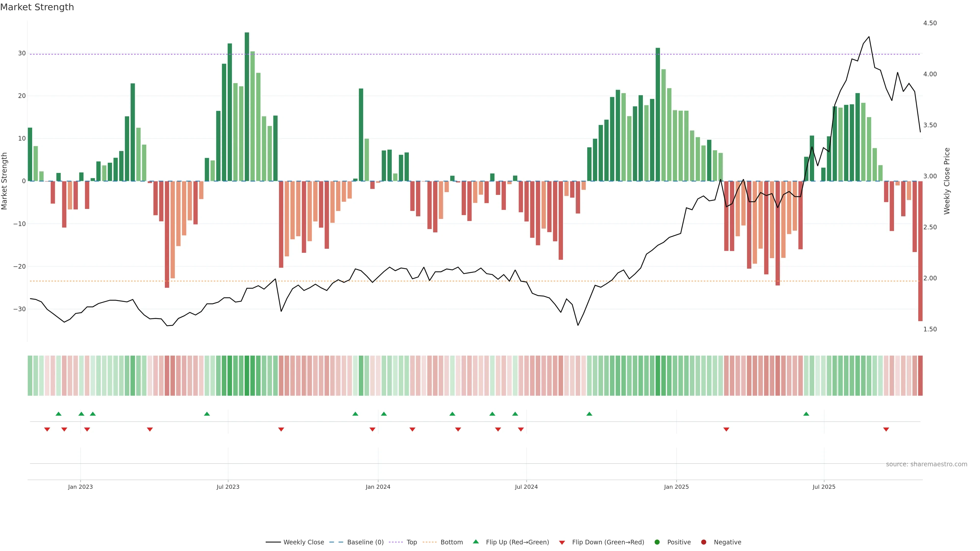980x551 pixels.
Task: Click the 4.50 price axis tick label
Action: point(930,23)
